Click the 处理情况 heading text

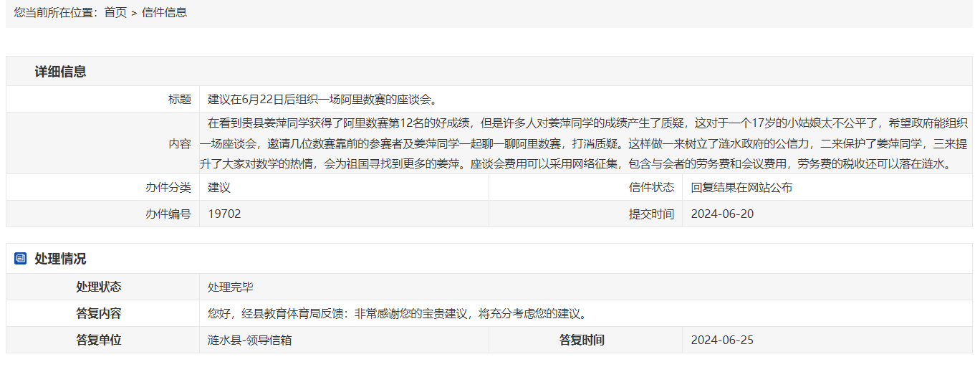[x=60, y=259]
